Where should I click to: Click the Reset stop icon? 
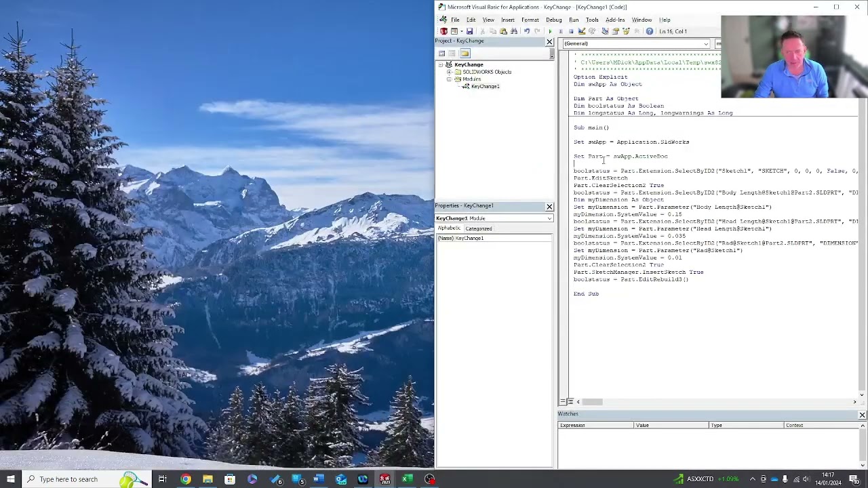coord(571,31)
